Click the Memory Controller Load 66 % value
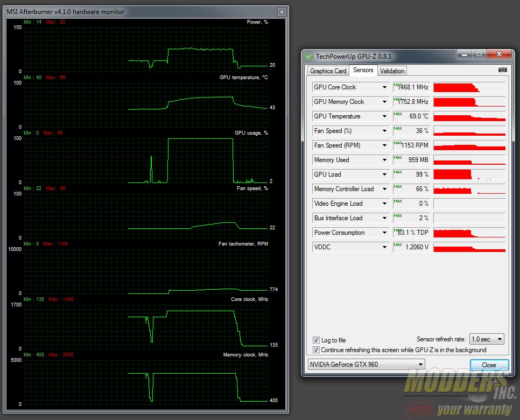This screenshot has height=420, width=520. 412,189
